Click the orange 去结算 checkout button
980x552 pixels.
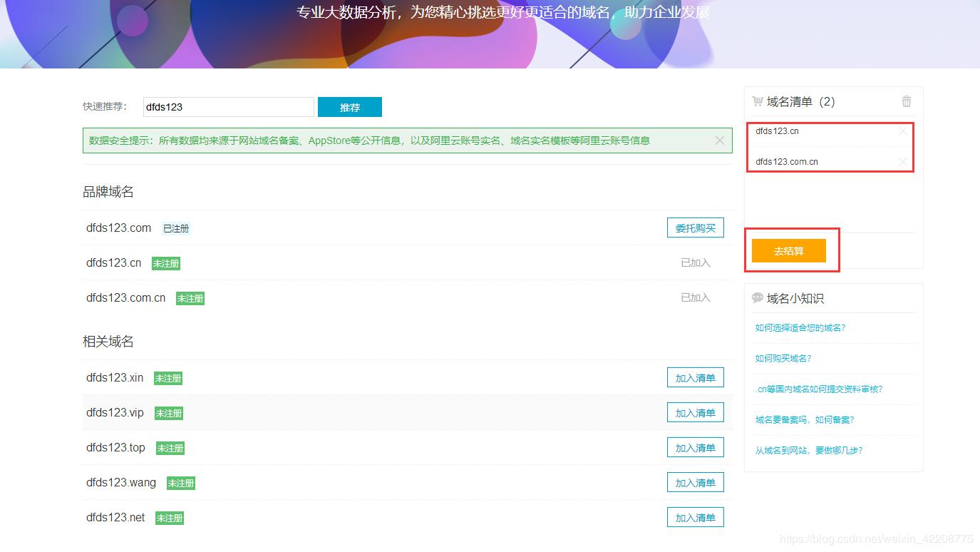point(788,250)
